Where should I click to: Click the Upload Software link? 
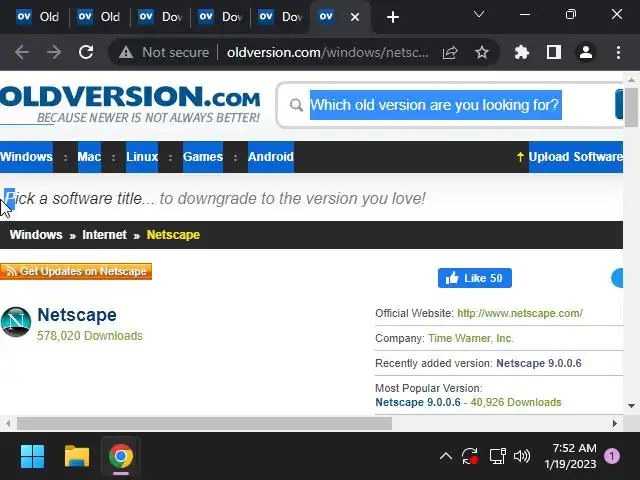[576, 157]
